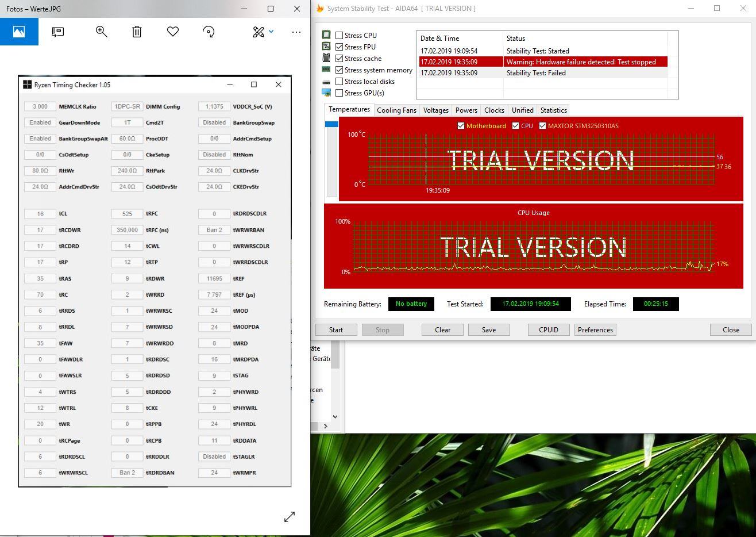Click the Start button in AIDA64
The height and width of the screenshot is (537, 756).
click(336, 330)
